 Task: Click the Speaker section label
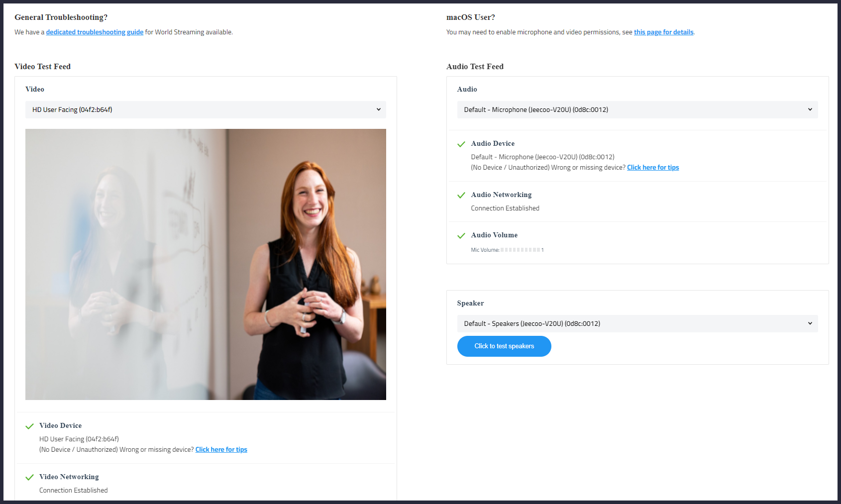(x=470, y=303)
